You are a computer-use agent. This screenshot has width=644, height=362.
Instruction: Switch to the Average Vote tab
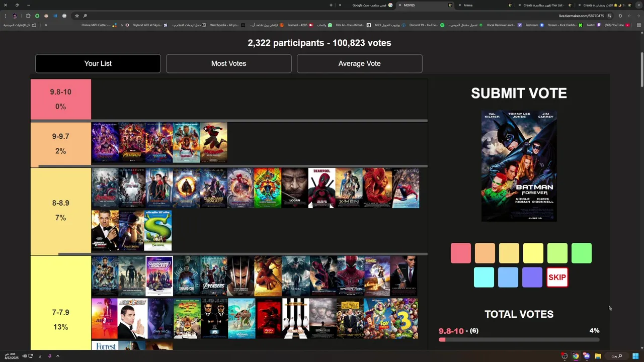[x=359, y=63]
